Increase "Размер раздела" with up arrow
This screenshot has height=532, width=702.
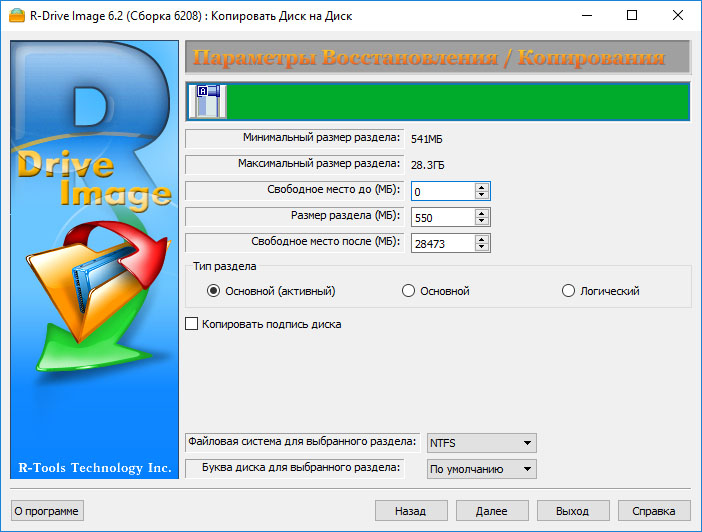[481, 213]
